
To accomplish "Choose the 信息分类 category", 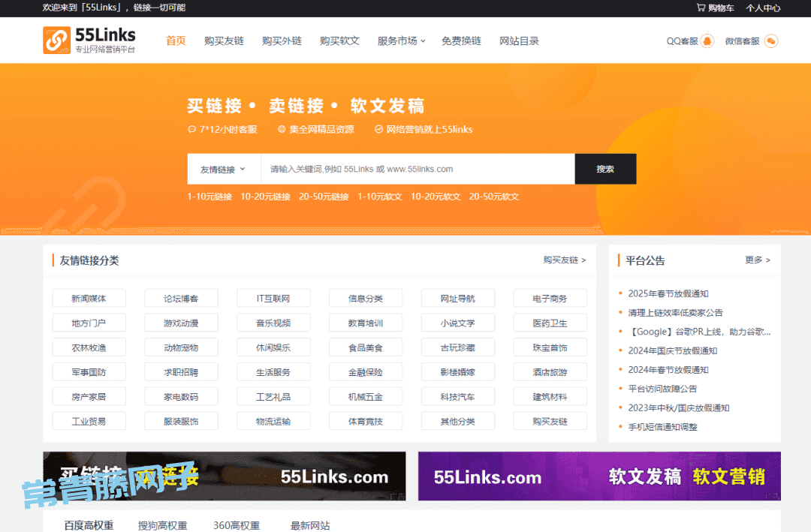I will tap(366, 299).
